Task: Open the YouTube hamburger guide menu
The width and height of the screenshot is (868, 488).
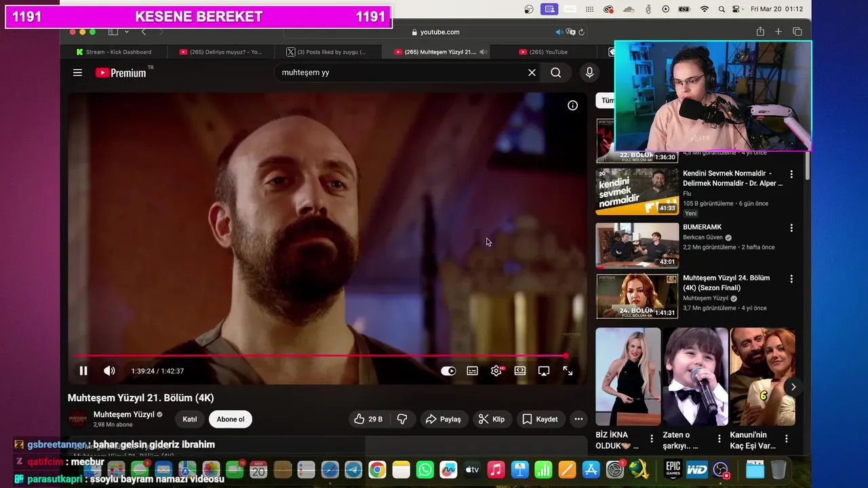Action: tap(77, 73)
